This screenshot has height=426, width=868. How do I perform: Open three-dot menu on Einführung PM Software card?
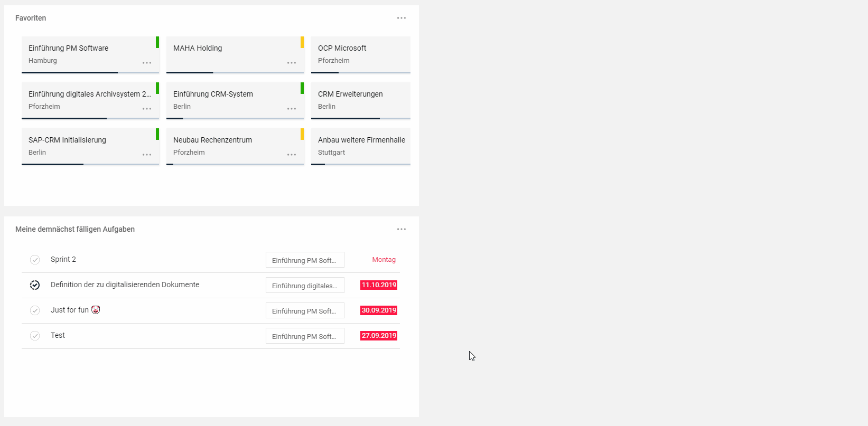tap(147, 63)
